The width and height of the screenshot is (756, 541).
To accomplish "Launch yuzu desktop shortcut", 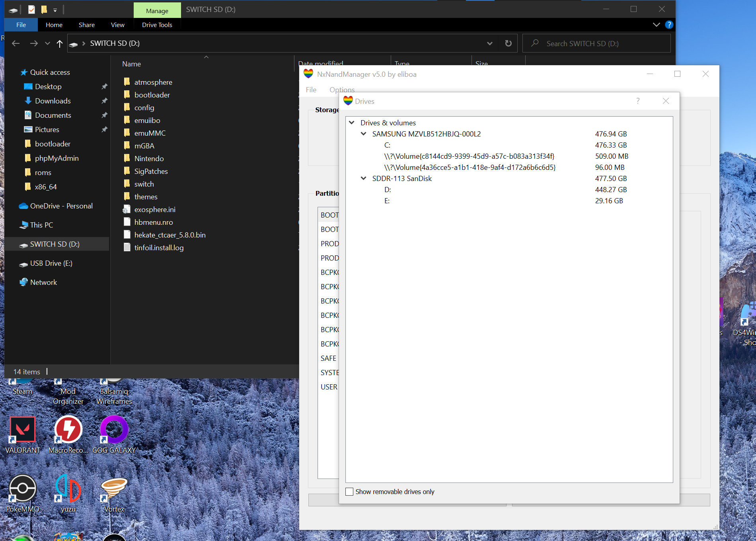I will point(68,494).
